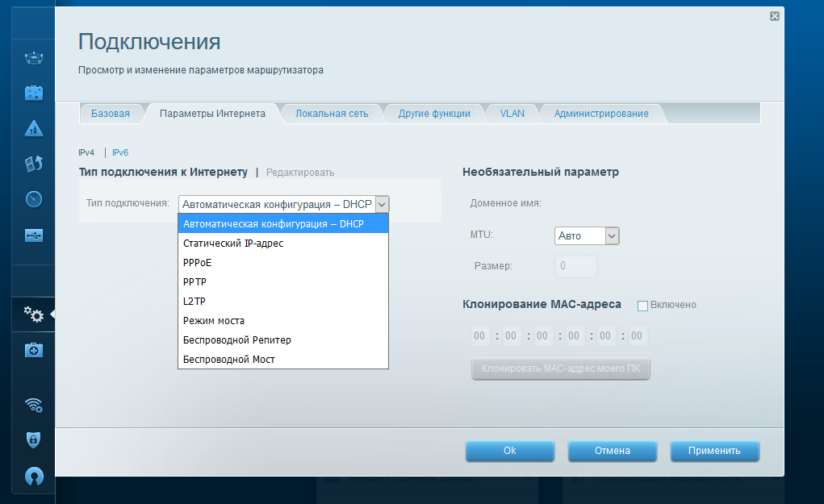Open Wireless settings Wi-Fi sidebar icon
This screenshot has height=504, width=824.
tap(34, 406)
